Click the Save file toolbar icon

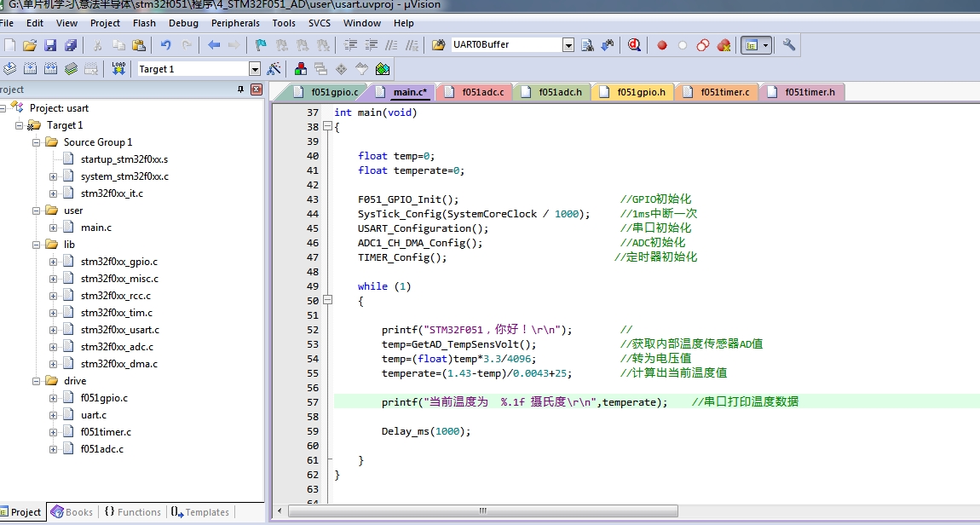pyautogui.click(x=50, y=45)
